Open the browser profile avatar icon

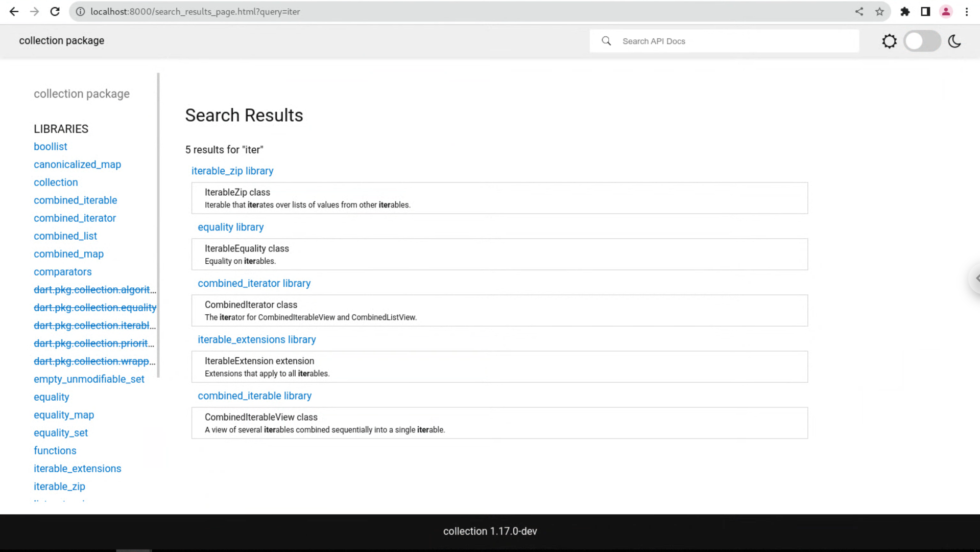(x=946, y=11)
